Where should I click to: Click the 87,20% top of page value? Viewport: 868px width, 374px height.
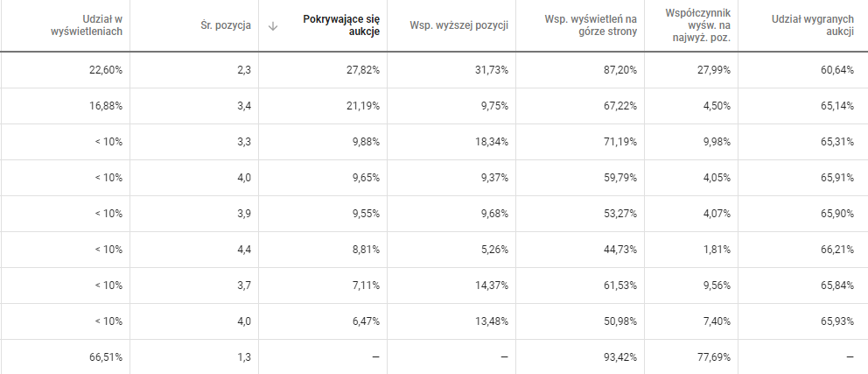point(620,70)
